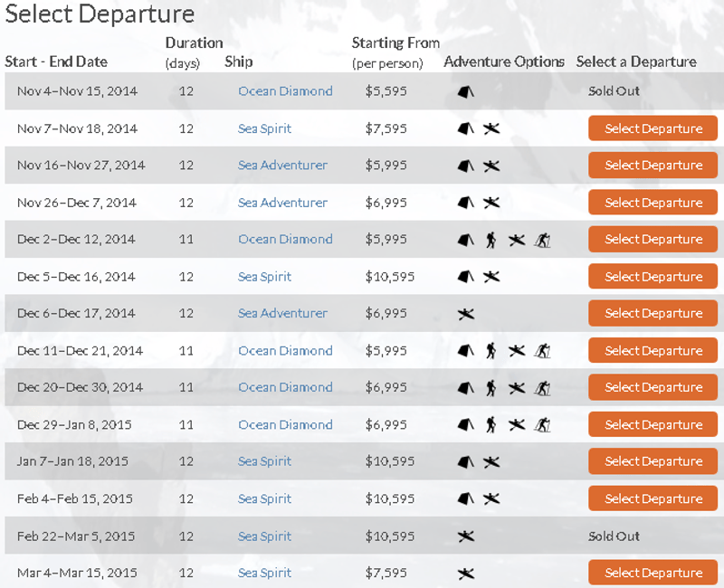Click skiing icon in Dec 29–Jan 8 row
This screenshot has width=724, height=588.
click(x=543, y=424)
